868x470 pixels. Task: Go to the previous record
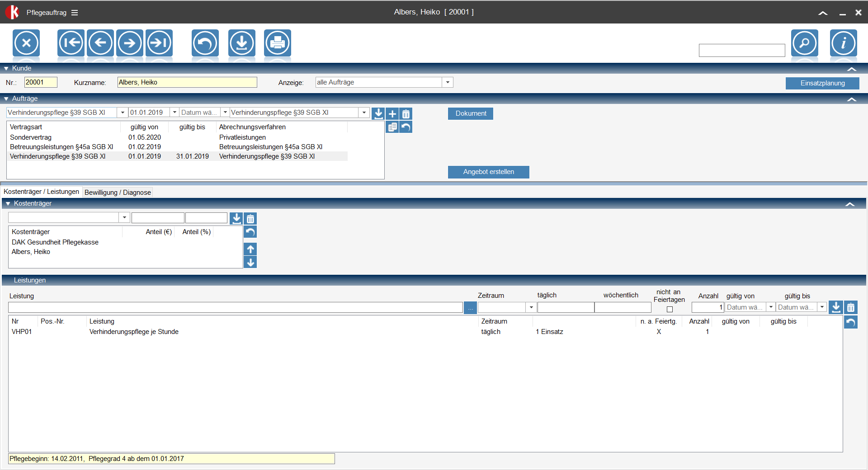100,43
